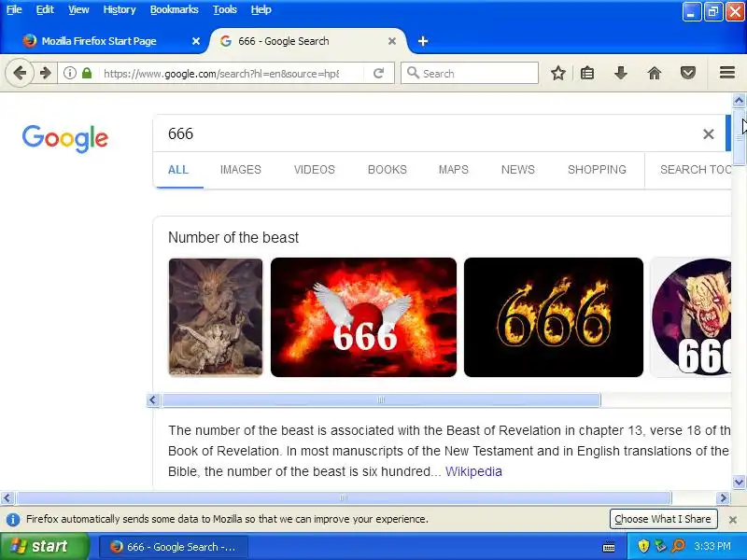Screen dimensions: 747x560
Task: Switch to IMAGES results tab
Action: click(x=241, y=170)
